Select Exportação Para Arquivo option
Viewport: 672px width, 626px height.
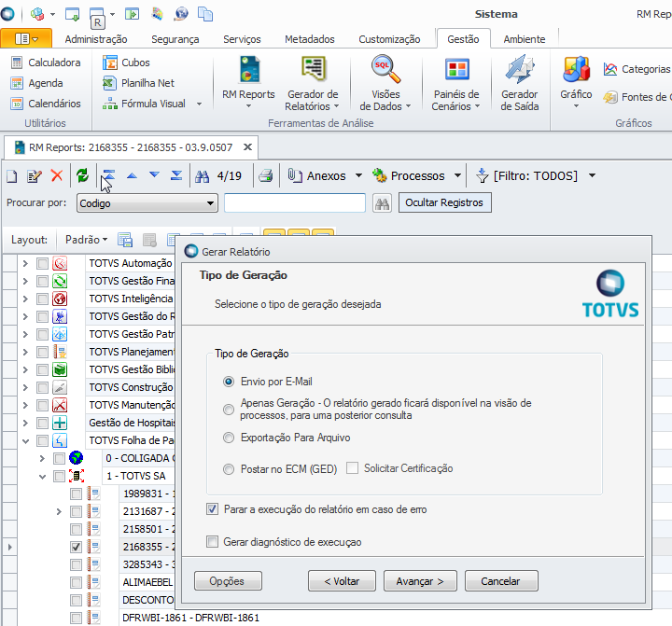point(229,438)
